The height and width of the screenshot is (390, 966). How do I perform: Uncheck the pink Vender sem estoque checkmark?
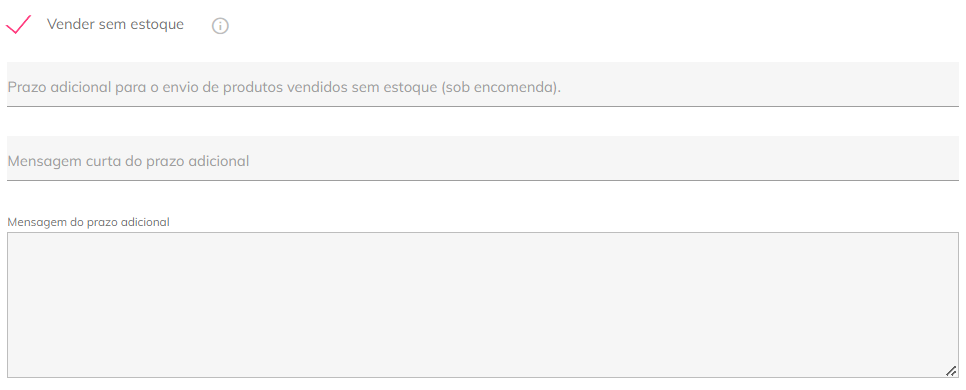[x=18, y=25]
